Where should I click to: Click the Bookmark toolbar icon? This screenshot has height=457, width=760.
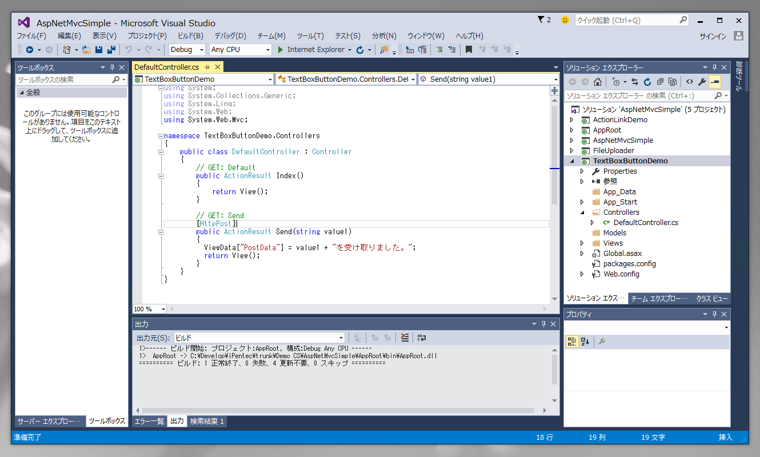[x=469, y=49]
